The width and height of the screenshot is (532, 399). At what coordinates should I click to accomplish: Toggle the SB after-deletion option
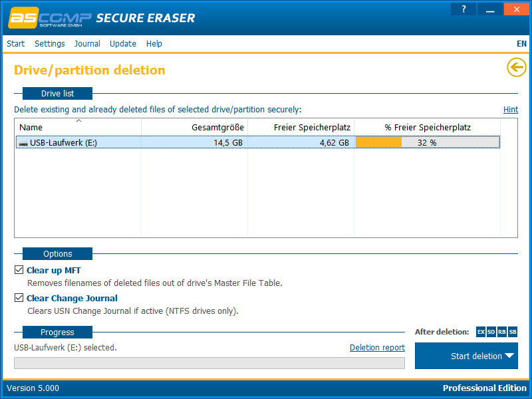tap(513, 332)
